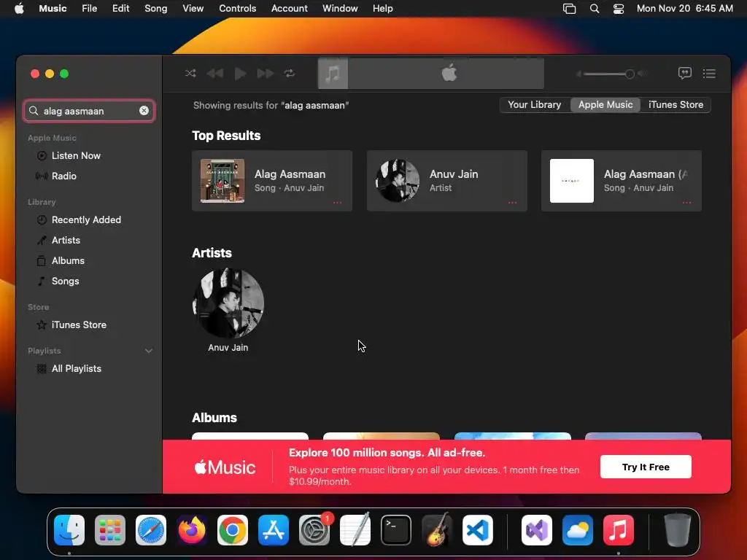Click the play button
This screenshot has height=560, width=747.
pyautogui.click(x=240, y=74)
